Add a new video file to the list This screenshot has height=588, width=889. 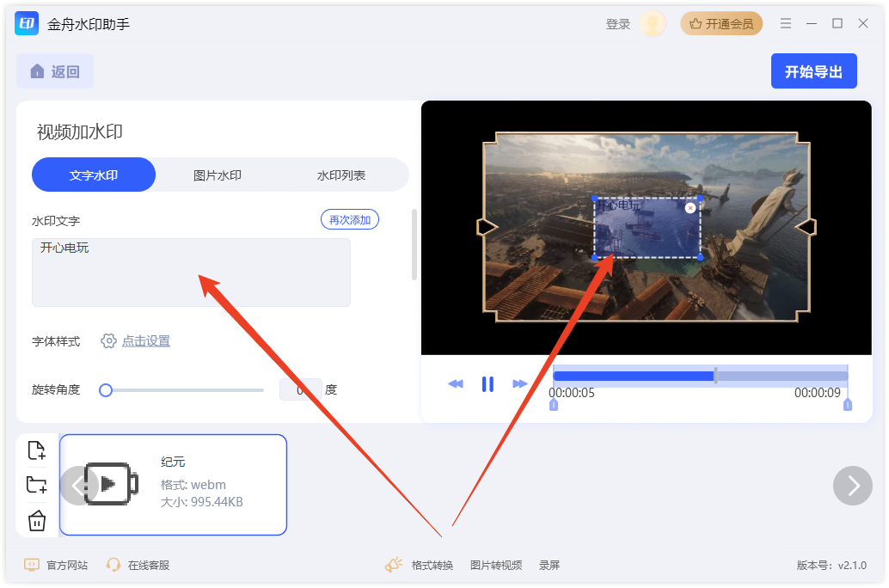pos(37,450)
